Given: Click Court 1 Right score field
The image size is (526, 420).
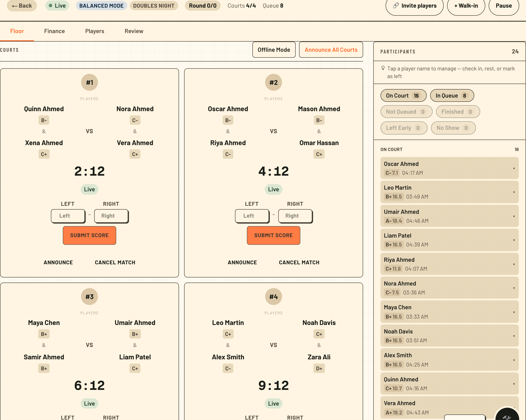Looking at the screenshot, I should pos(111,216).
